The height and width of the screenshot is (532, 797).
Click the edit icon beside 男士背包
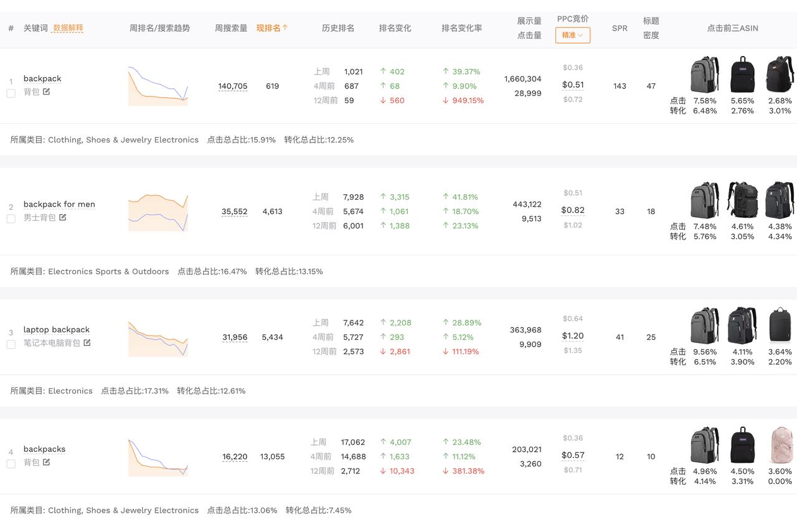click(63, 218)
